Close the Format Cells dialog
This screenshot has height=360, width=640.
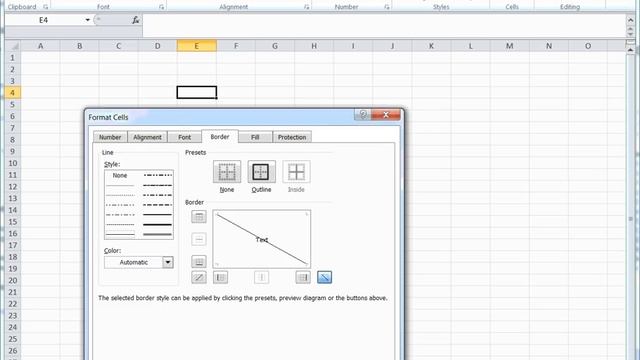coord(386,115)
